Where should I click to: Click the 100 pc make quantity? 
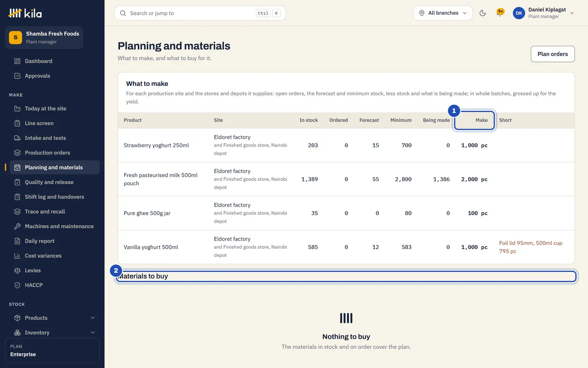(x=477, y=213)
